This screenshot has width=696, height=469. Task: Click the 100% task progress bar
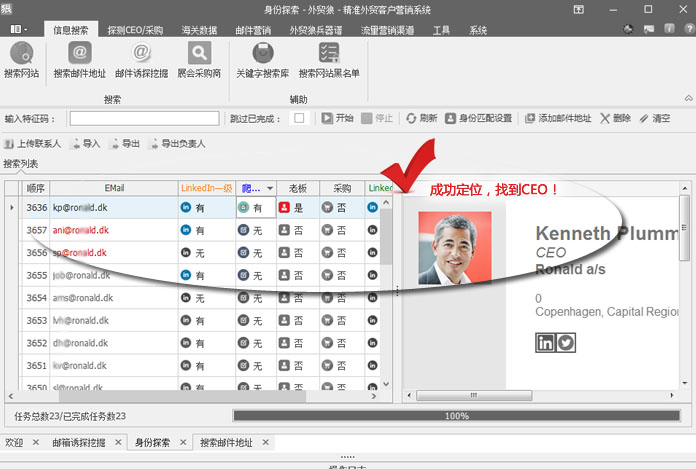[x=456, y=415]
